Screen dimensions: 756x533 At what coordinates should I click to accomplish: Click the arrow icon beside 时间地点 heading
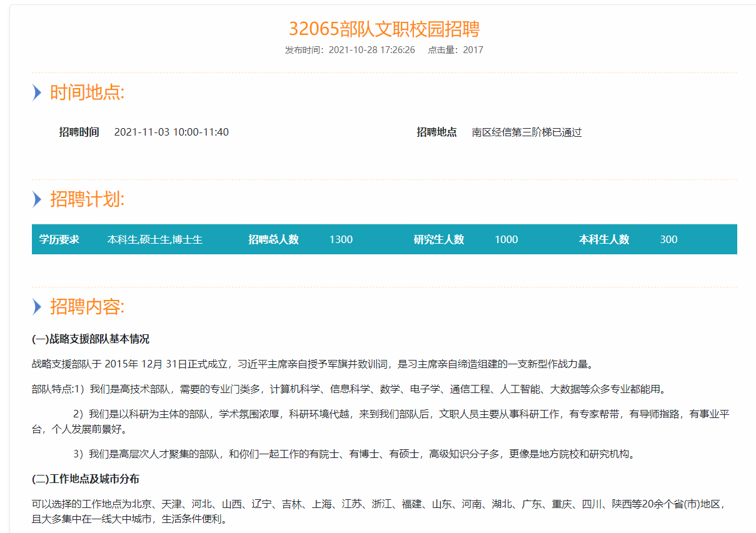[x=37, y=93]
